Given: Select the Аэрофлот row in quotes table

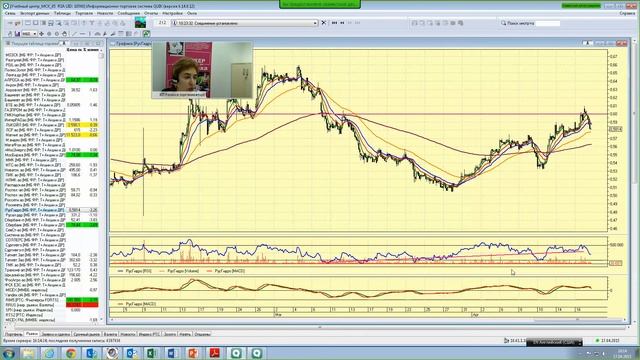Looking at the screenshot, I should [x=51, y=90].
